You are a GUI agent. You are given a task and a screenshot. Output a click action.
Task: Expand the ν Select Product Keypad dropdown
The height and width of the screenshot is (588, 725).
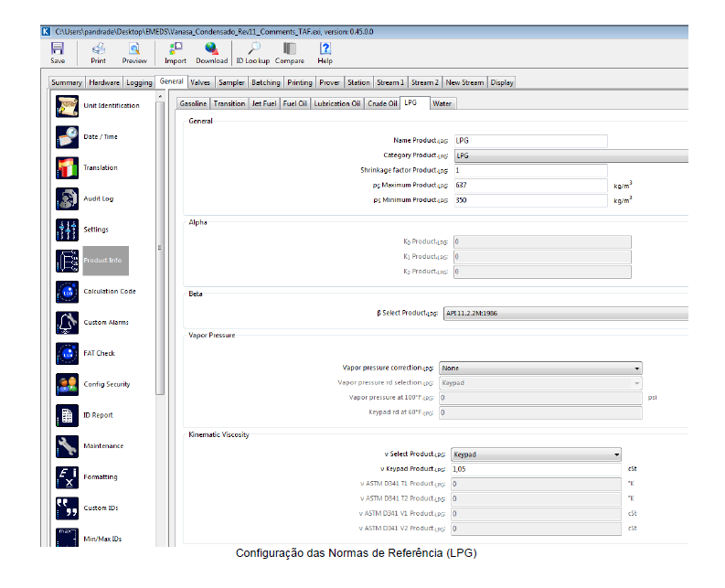pyautogui.click(x=536, y=454)
